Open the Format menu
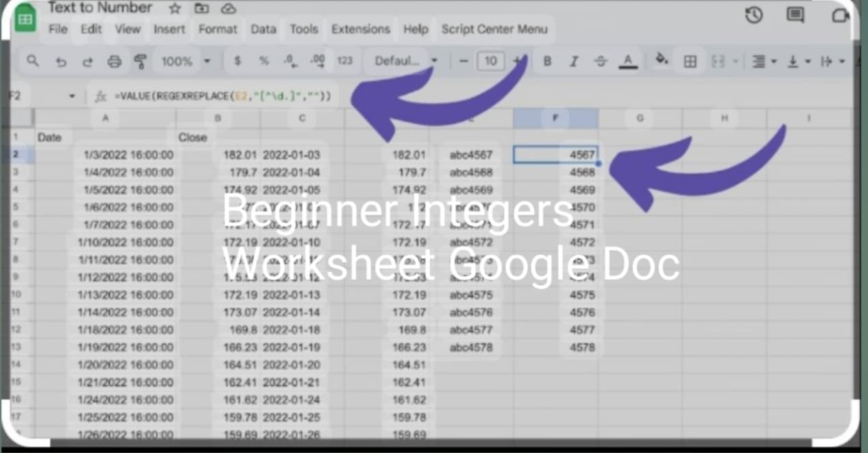The width and height of the screenshot is (868, 453). (218, 29)
